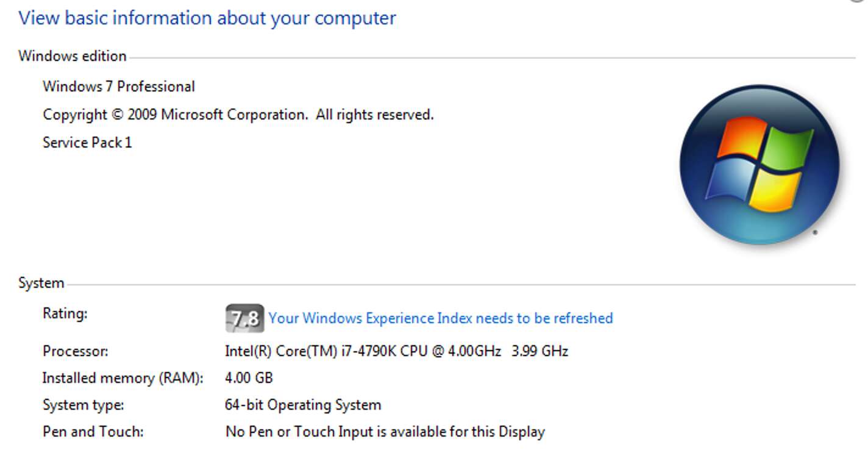The image size is (868, 461).
Task: Click the Processor label
Action: [x=76, y=351]
